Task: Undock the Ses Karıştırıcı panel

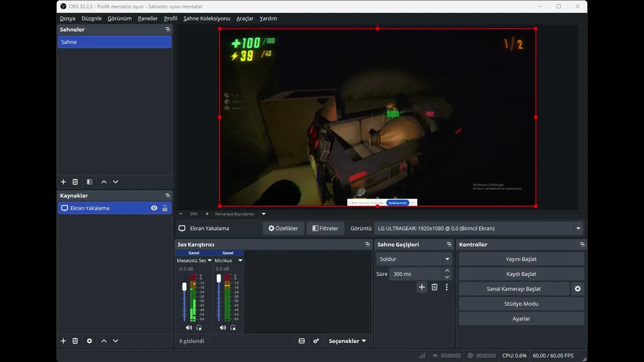Action: click(367, 244)
